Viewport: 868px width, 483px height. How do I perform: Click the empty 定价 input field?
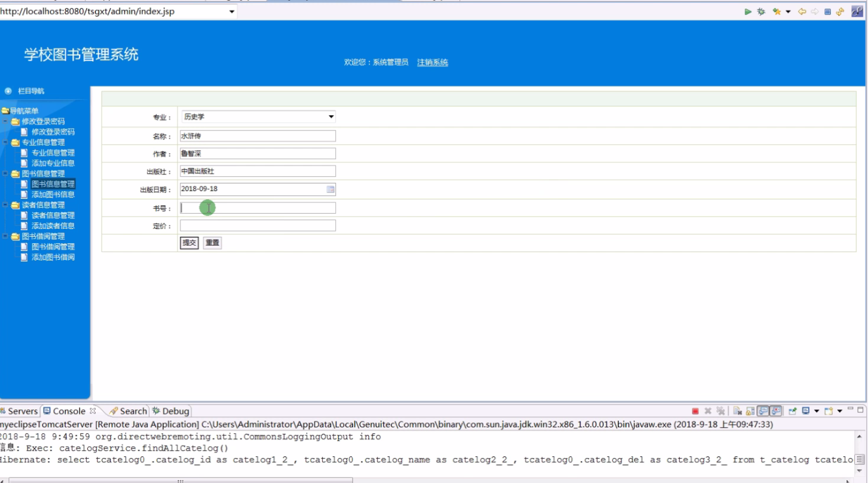258,225
